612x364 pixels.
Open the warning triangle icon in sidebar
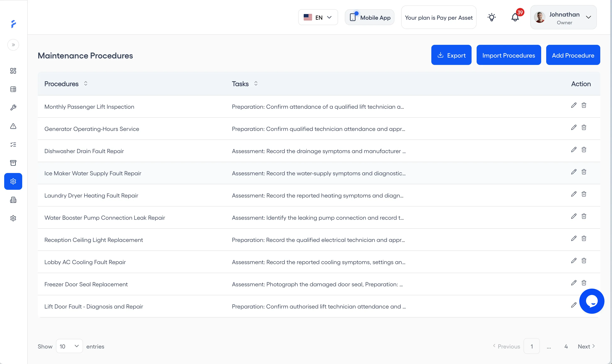pos(13,126)
